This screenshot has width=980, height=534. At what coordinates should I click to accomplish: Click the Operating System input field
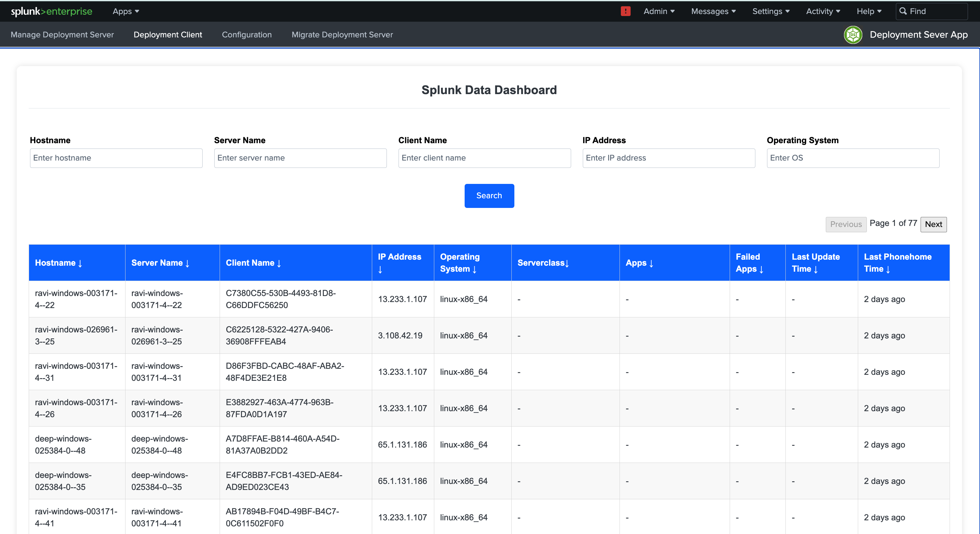click(853, 158)
